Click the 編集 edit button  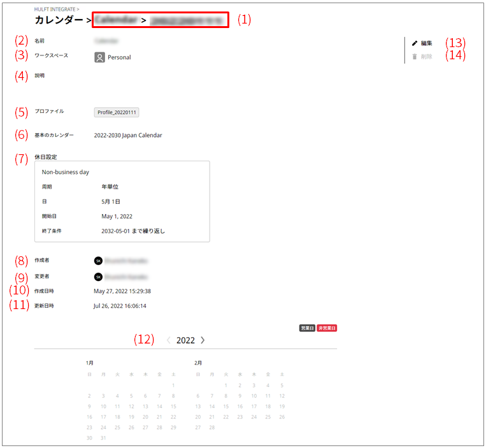click(426, 43)
